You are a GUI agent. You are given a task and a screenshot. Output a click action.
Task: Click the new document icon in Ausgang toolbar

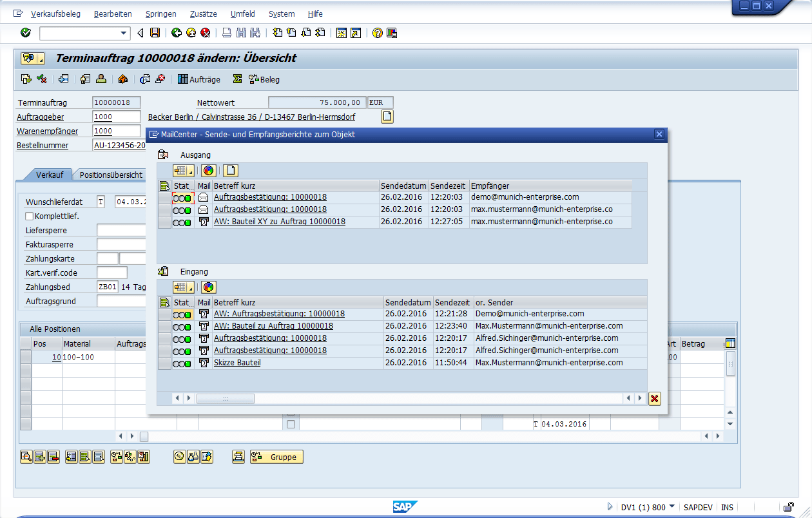[x=231, y=171]
